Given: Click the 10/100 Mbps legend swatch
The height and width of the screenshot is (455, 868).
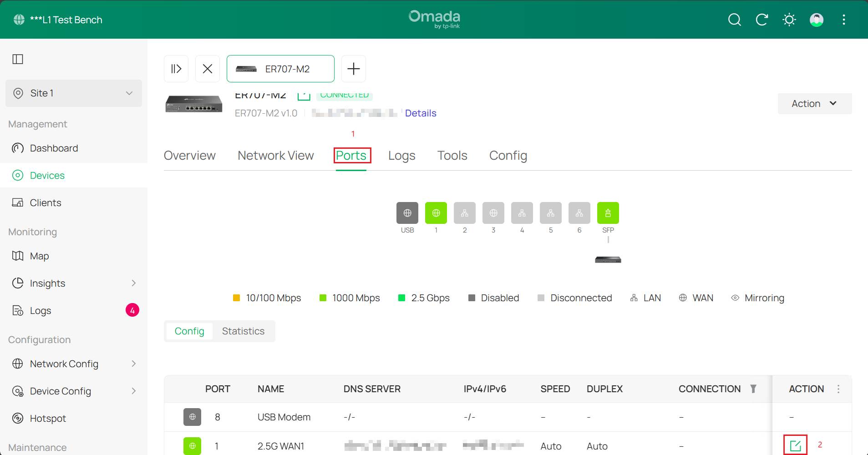Looking at the screenshot, I should [236, 298].
